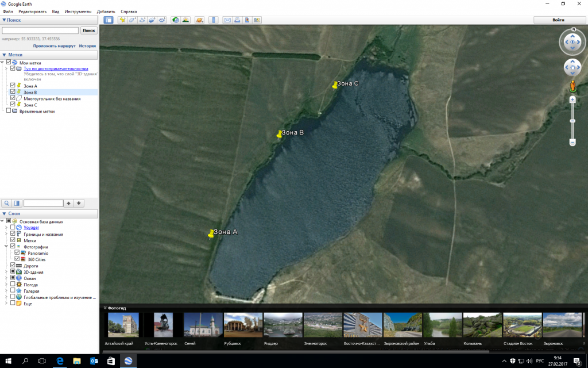Open the historical imagery clock tool
Screen dimensions: 588x368
pyautogui.click(x=176, y=20)
